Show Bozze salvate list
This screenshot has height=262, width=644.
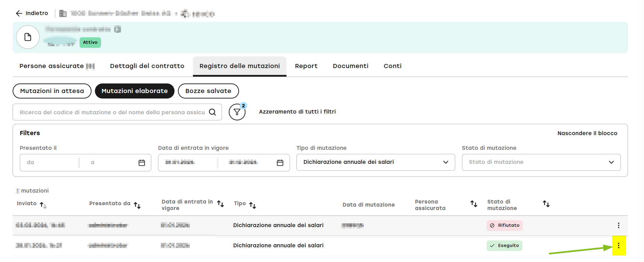coord(208,91)
